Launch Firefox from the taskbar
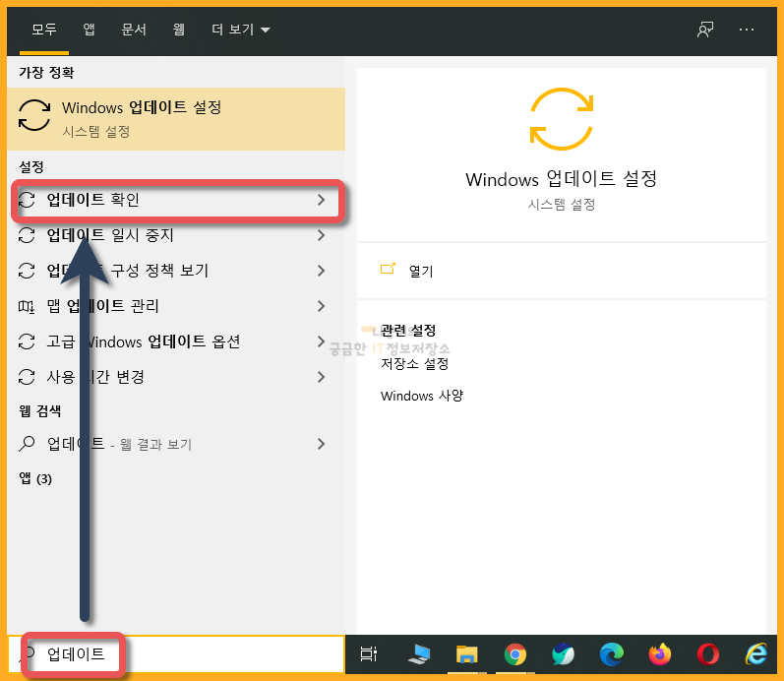The image size is (784, 681). tap(660, 654)
